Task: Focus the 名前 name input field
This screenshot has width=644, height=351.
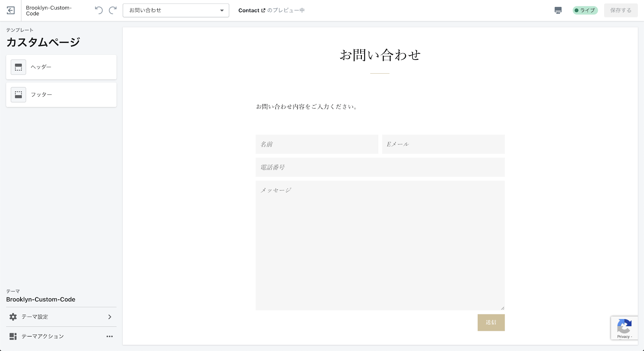Action: tap(317, 144)
